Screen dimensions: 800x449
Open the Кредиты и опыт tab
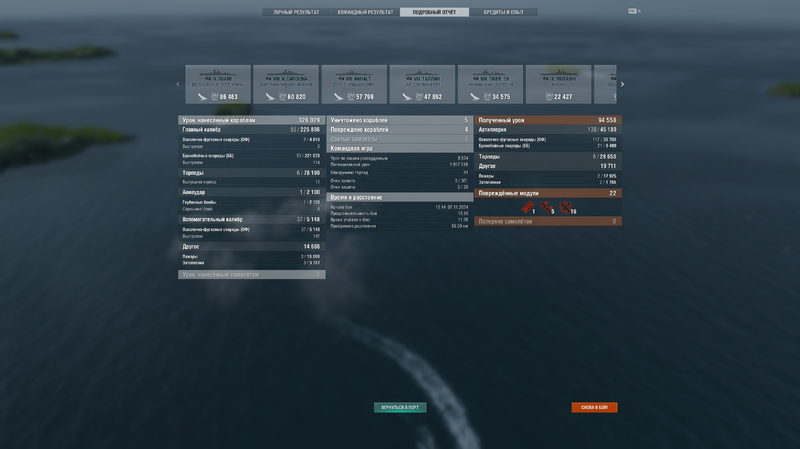click(504, 12)
